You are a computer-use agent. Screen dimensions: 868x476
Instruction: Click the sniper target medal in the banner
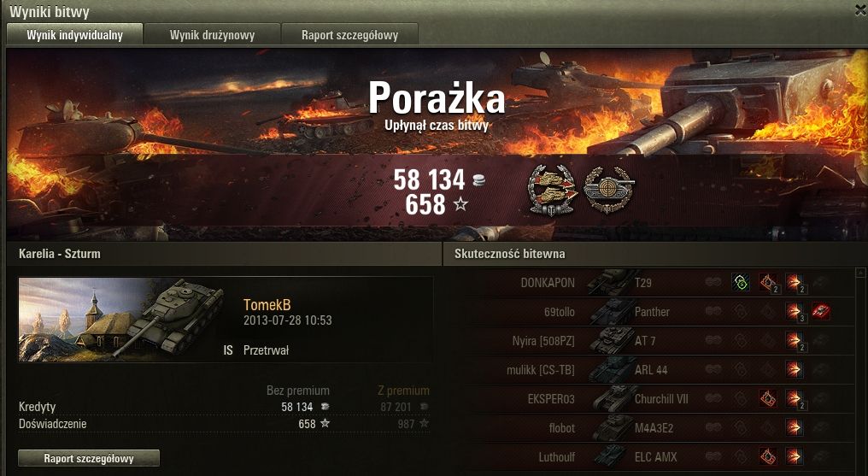[609, 190]
